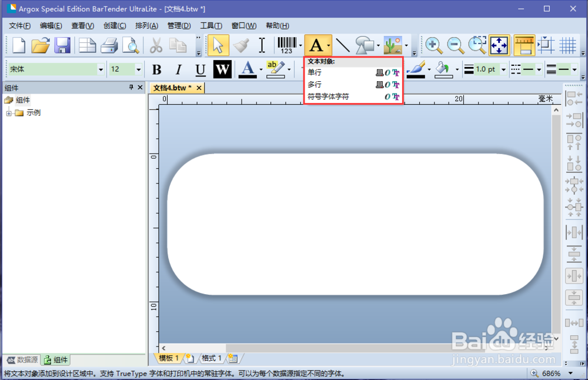Screen dimensions: 588x380
Task: Close the 文档4.btw document tab
Action: (x=199, y=88)
